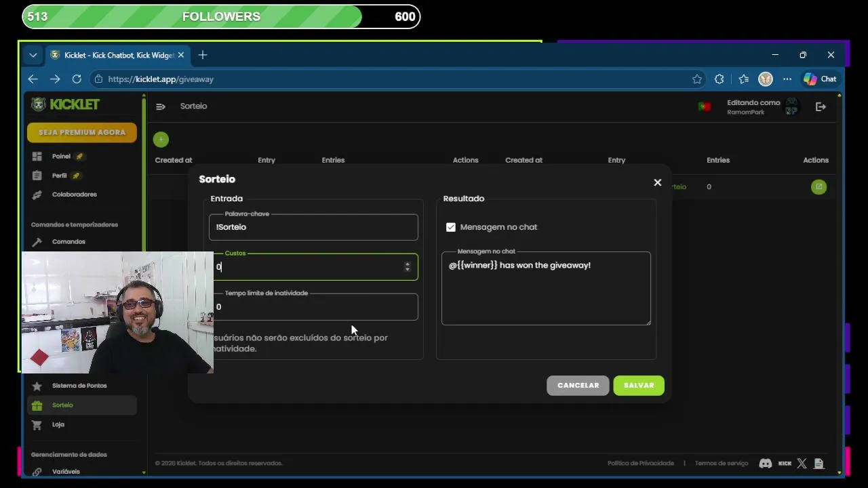The width and height of the screenshot is (868, 488).
Task: Open Termos de serviço link
Action: pos(722,464)
